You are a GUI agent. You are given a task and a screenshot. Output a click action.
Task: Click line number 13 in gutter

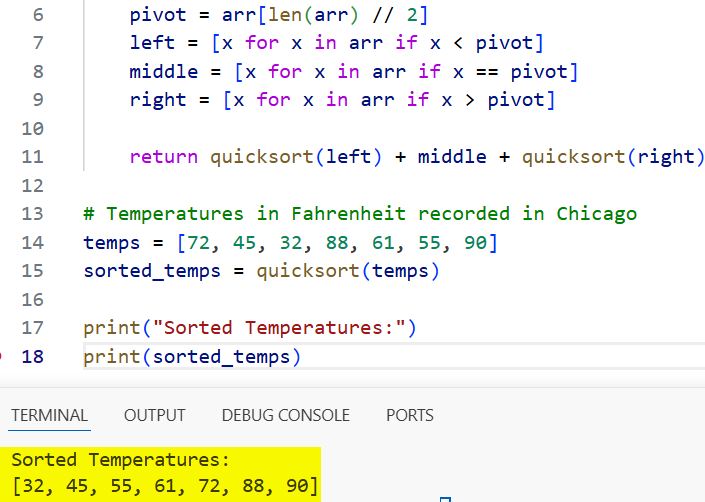point(32,214)
